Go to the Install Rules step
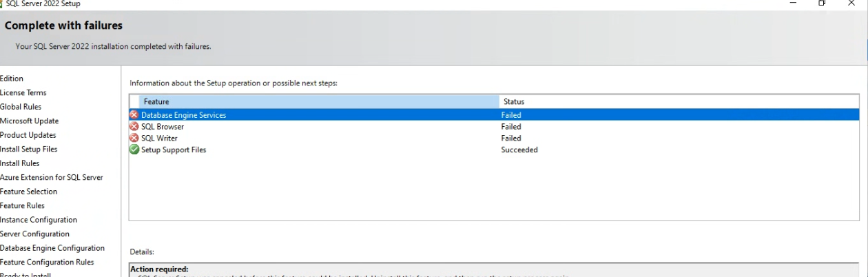 [20, 163]
